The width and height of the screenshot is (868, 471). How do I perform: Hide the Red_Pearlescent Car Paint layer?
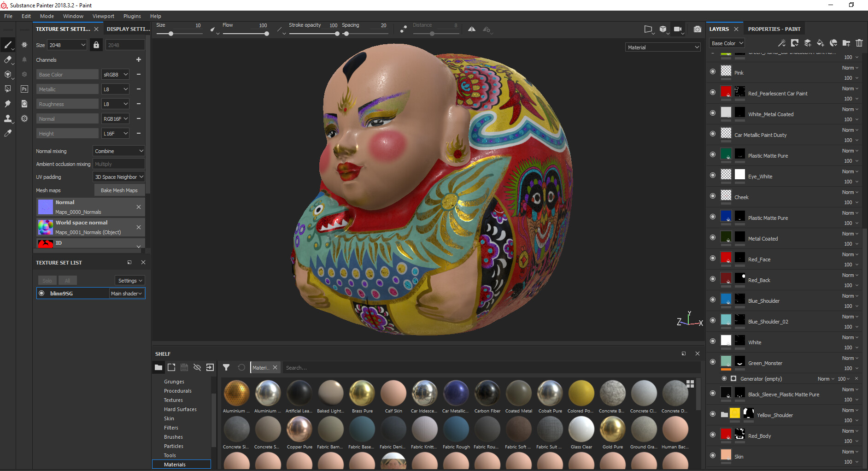coord(713,92)
